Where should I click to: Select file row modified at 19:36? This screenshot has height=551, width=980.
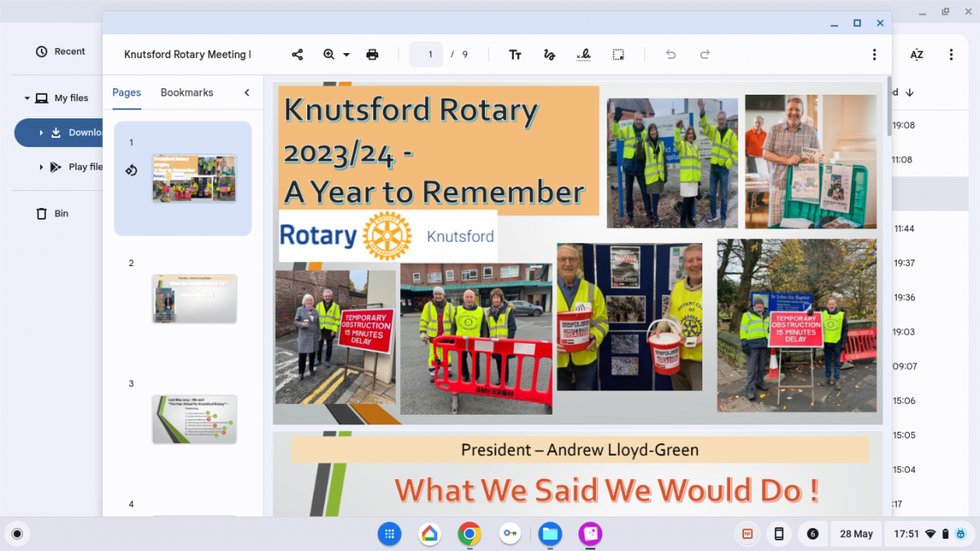point(931,298)
